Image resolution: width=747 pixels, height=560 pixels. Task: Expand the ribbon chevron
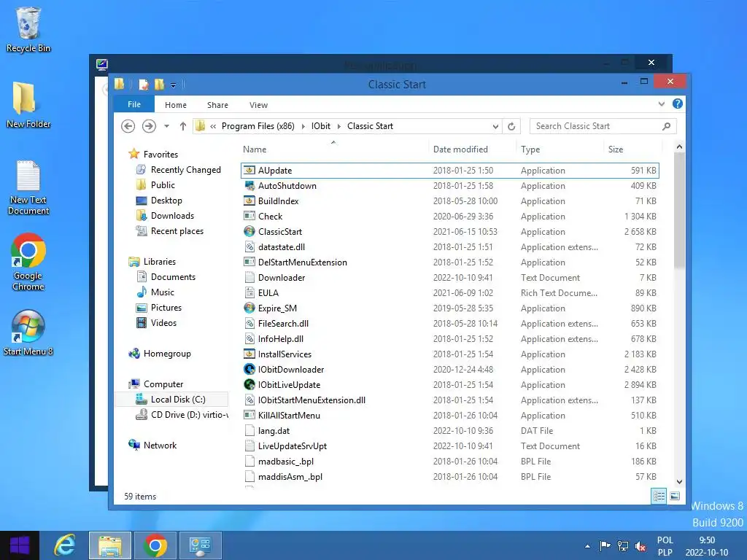tap(661, 104)
